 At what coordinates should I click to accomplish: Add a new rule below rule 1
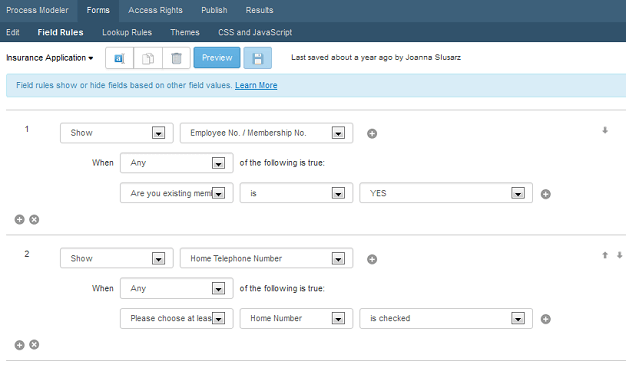pyautogui.click(x=20, y=220)
